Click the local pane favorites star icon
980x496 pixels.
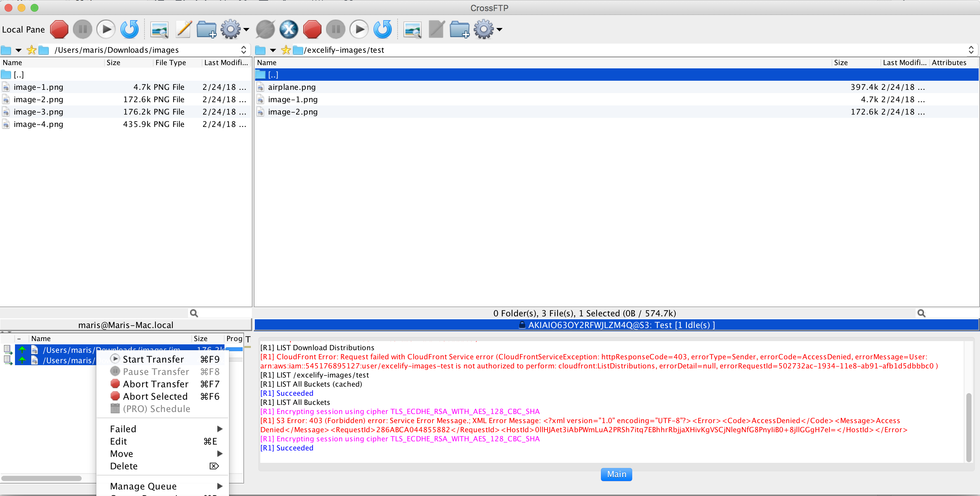pyautogui.click(x=32, y=50)
